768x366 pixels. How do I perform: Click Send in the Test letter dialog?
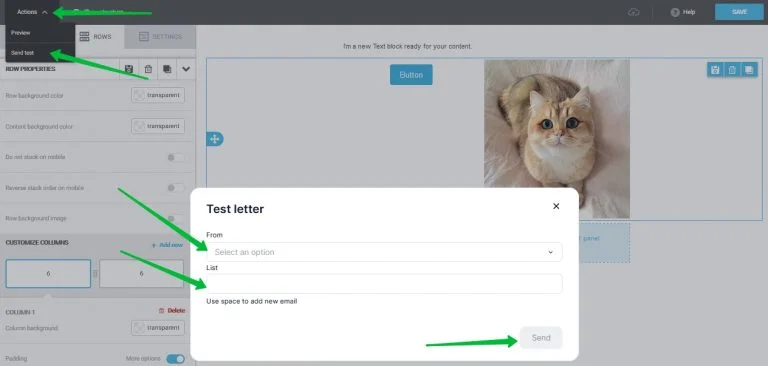click(541, 338)
